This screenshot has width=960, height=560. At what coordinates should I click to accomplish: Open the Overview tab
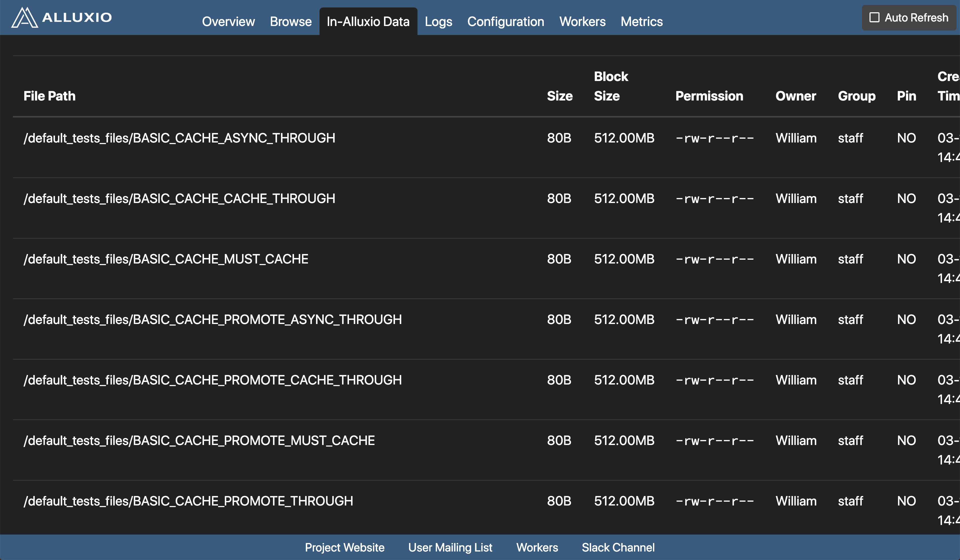click(228, 22)
